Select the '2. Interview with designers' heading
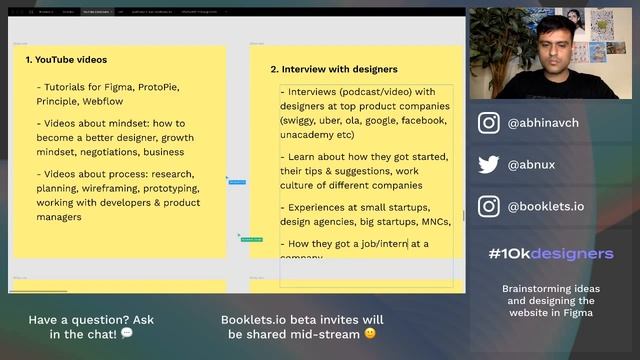This screenshot has width=640, height=360. pos(334,69)
